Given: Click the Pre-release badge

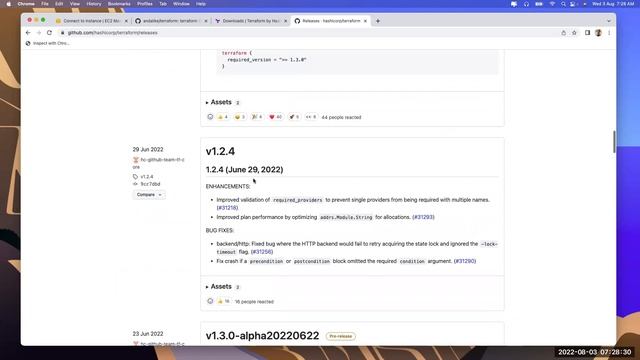Looking at the screenshot, I should [341, 336].
